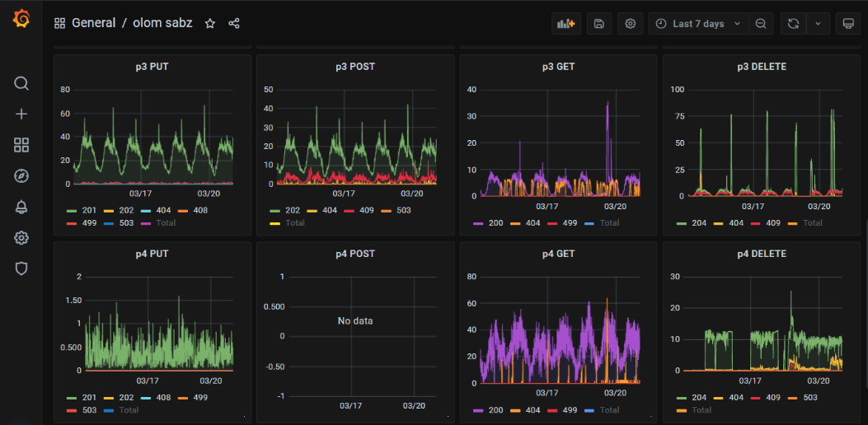Star the olom sabz dashboard
868x425 pixels.
pos(210,24)
